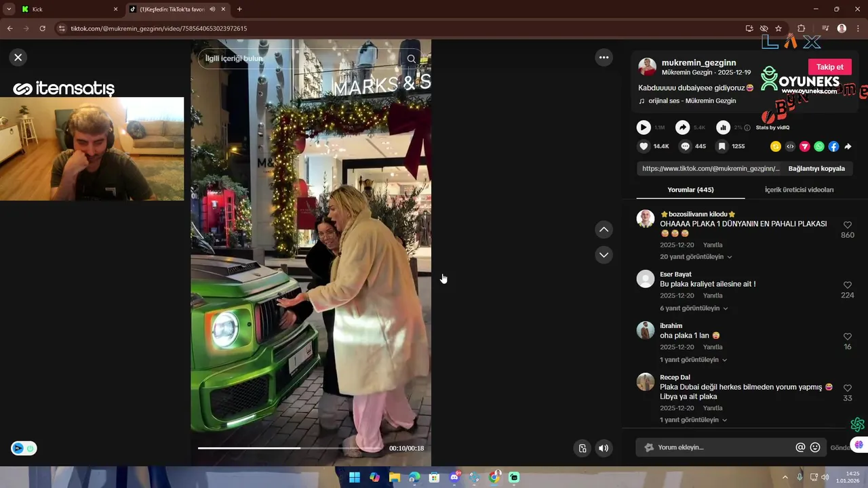Viewport: 868px width, 488px height.
Task: Open mukremin_gezginn profile avatar
Action: [x=647, y=67]
